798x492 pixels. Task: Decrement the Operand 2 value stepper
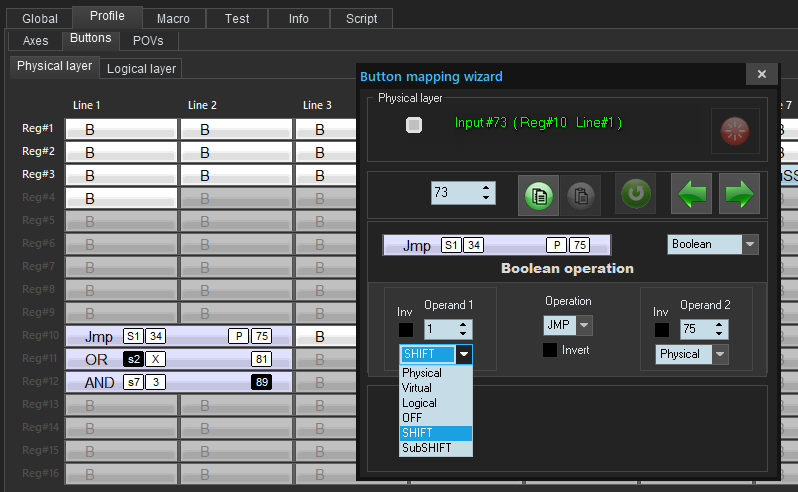pyautogui.click(x=719, y=334)
